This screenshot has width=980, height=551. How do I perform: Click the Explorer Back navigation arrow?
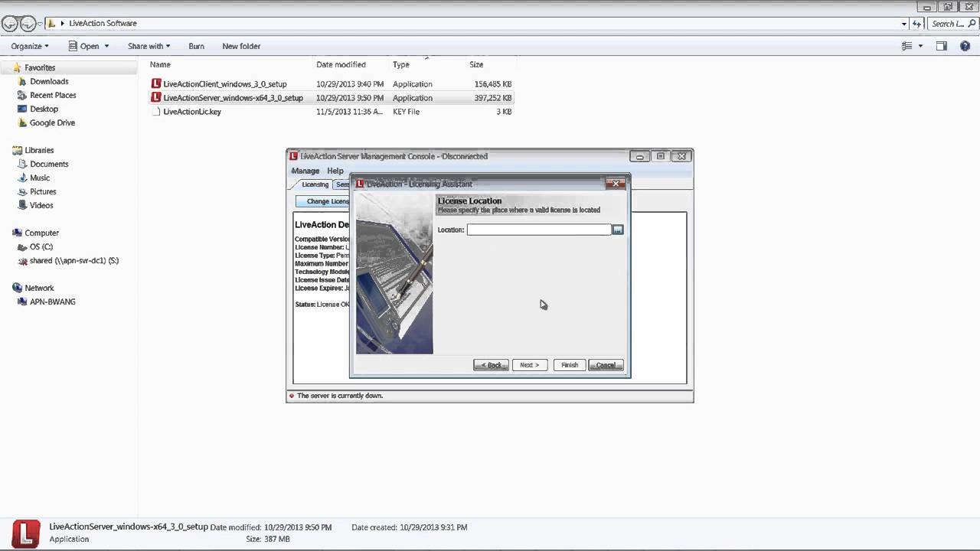10,24
